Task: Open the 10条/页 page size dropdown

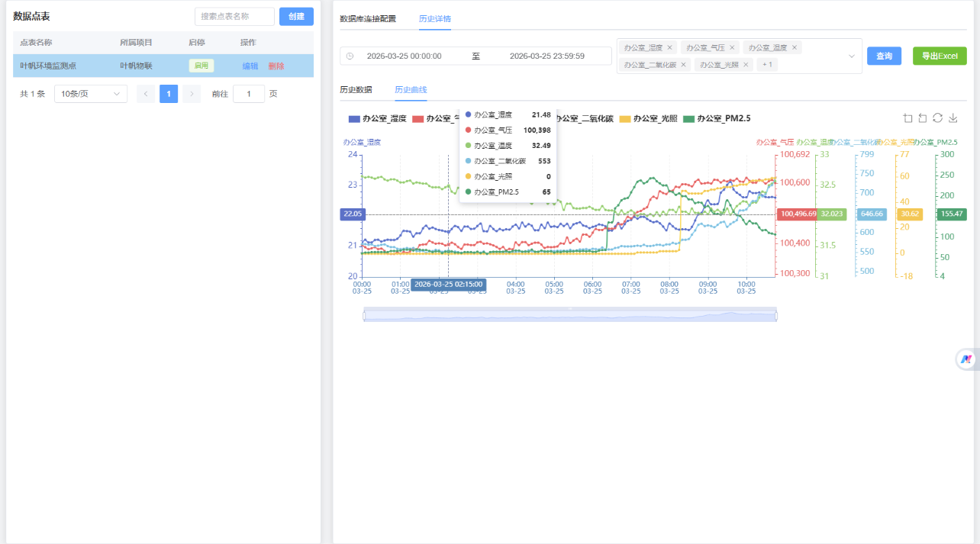Action: (91, 94)
